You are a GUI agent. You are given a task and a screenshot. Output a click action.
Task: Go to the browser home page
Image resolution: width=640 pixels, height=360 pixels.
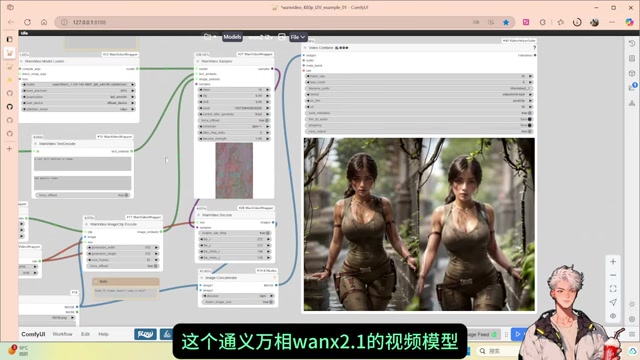point(44,22)
